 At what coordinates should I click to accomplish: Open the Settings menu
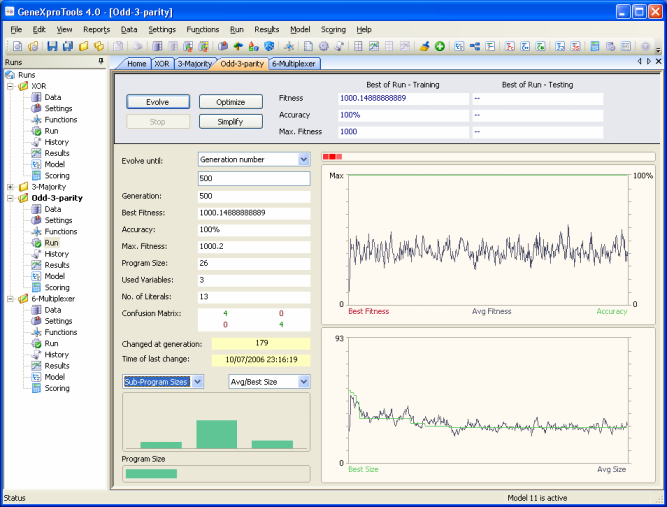tap(162, 29)
